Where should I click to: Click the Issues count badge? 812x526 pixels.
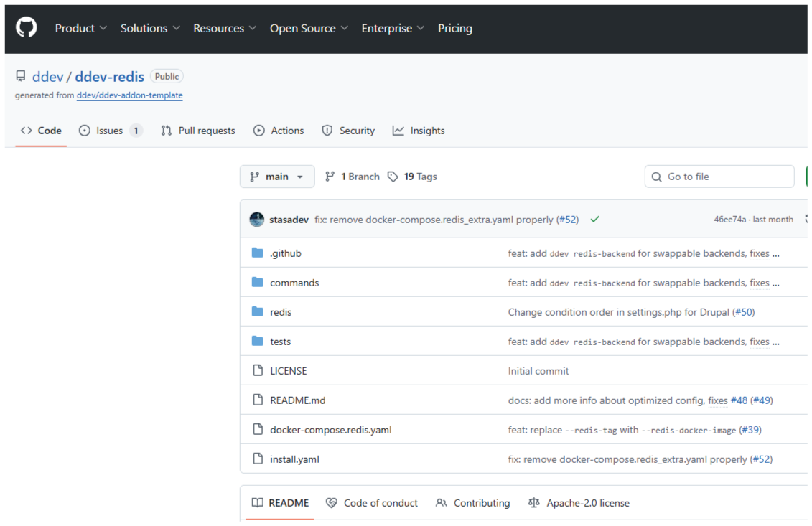coord(136,131)
